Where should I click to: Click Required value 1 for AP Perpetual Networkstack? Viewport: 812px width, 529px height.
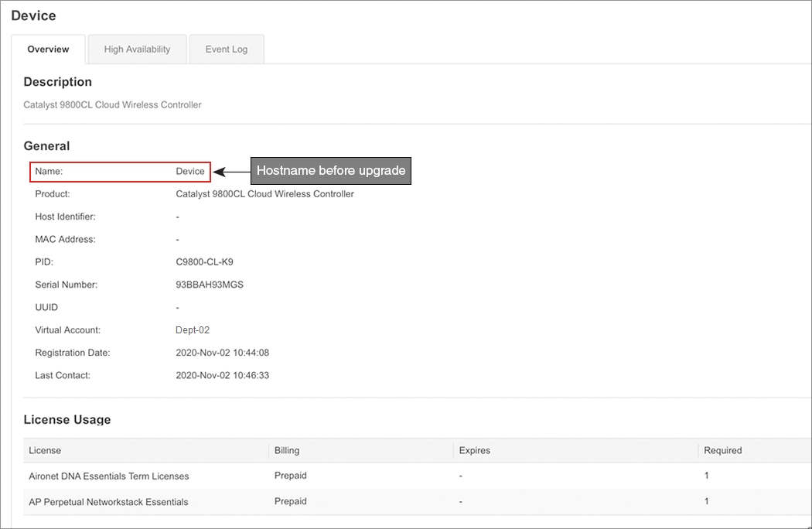point(706,501)
